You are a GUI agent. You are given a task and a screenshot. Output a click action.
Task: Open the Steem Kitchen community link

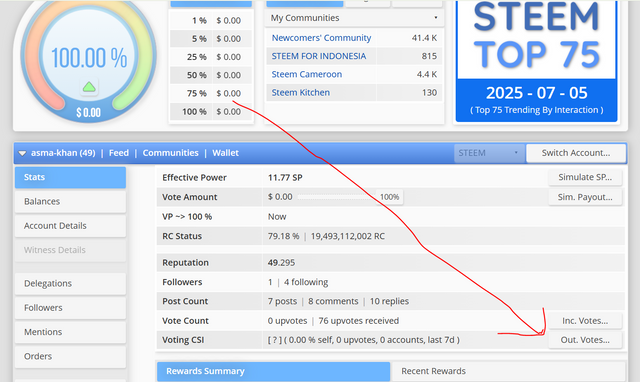301,93
